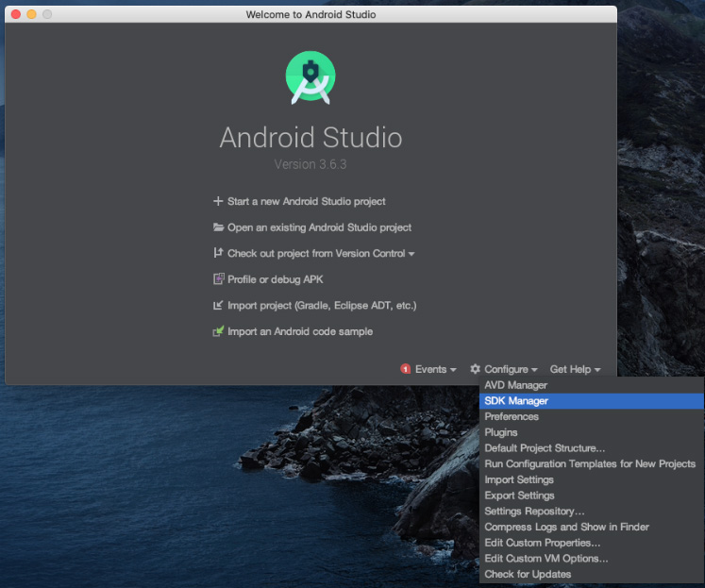This screenshot has width=705, height=588.
Task: Select Plugins menu entry
Action: [501, 432]
